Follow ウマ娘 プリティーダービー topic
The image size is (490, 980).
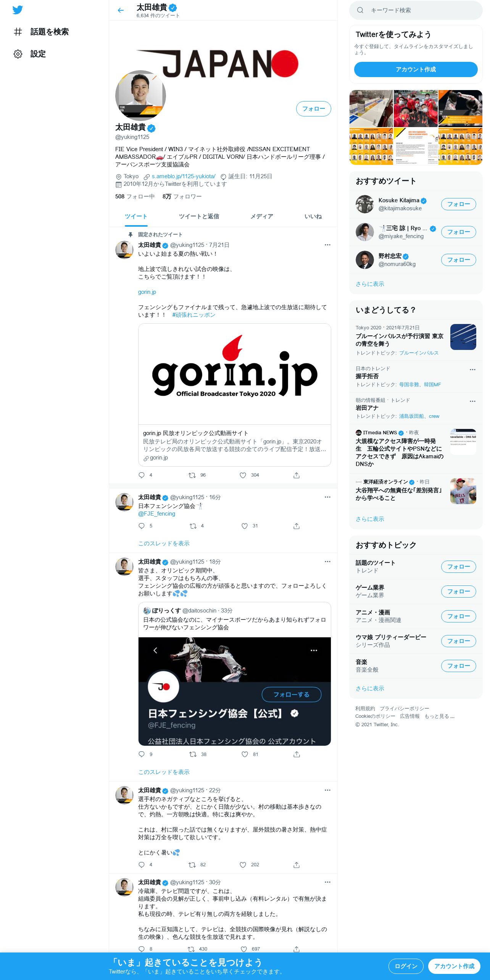[458, 641]
